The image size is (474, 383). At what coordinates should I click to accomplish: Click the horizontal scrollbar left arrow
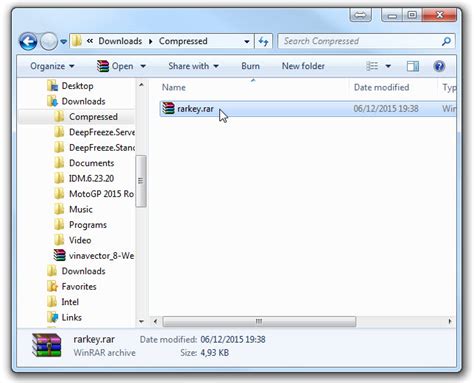pyautogui.click(x=155, y=321)
